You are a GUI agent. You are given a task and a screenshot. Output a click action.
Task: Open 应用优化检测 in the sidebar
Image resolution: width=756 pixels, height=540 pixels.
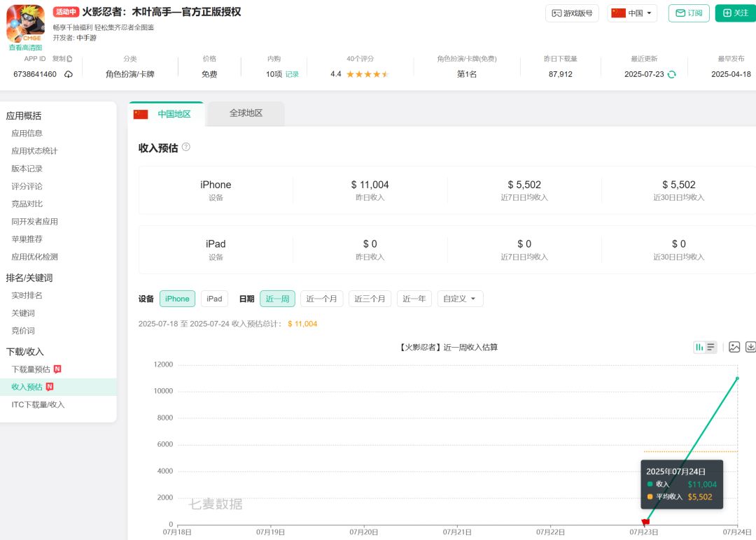[35, 257]
